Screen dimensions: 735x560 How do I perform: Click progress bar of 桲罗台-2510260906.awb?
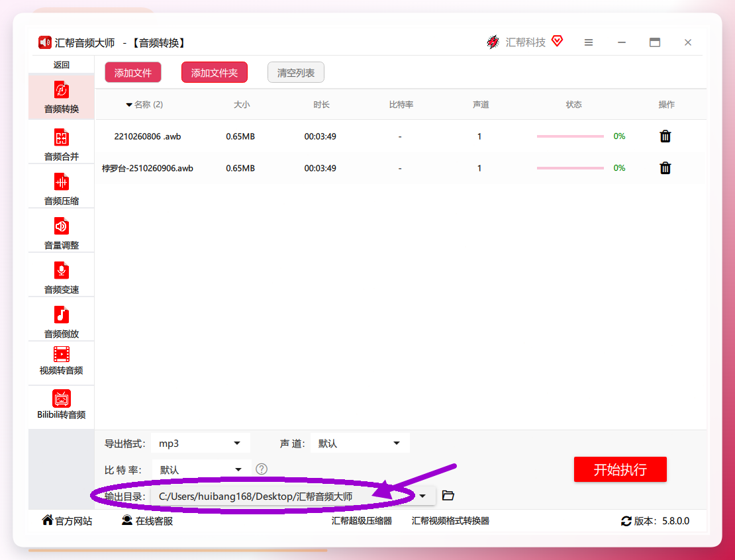click(x=571, y=167)
